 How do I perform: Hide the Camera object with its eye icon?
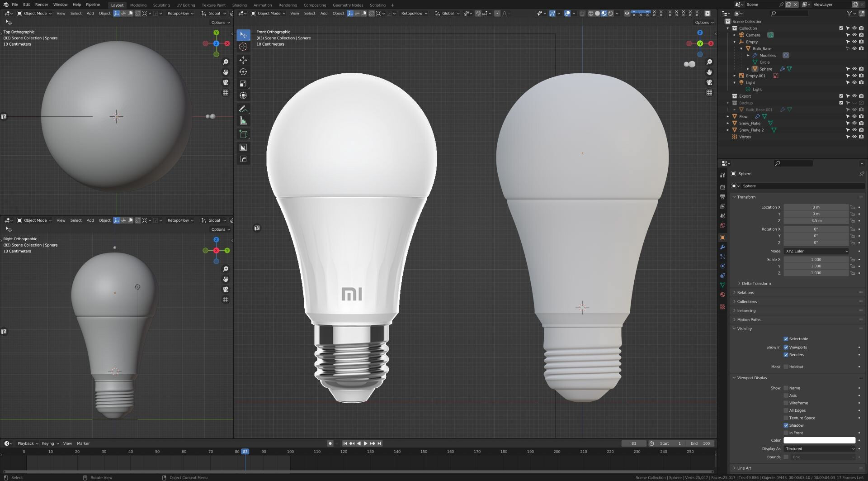[x=854, y=35]
